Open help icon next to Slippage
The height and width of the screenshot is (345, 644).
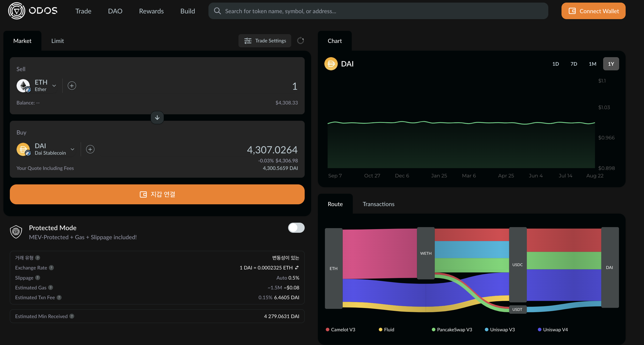point(38,277)
